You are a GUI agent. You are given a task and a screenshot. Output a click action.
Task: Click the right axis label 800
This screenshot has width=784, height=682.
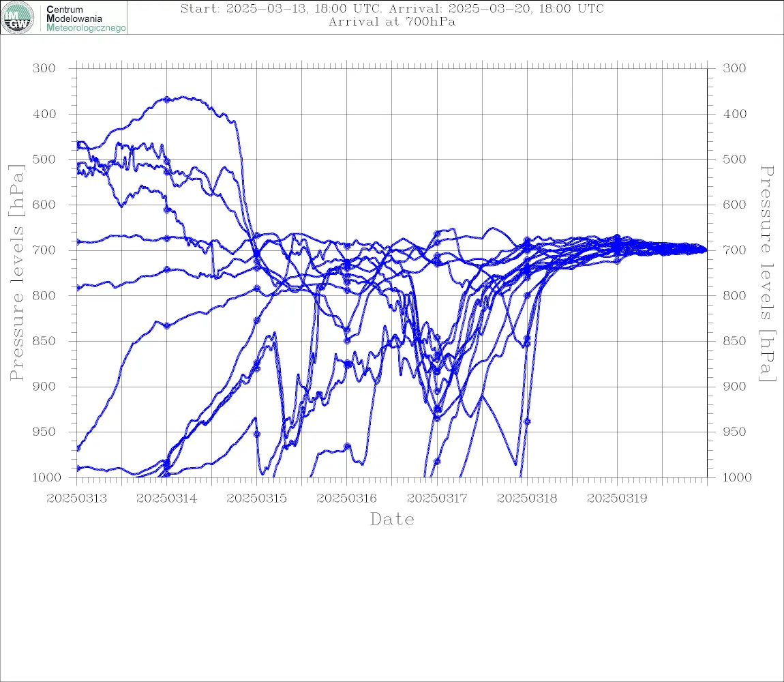click(x=734, y=295)
